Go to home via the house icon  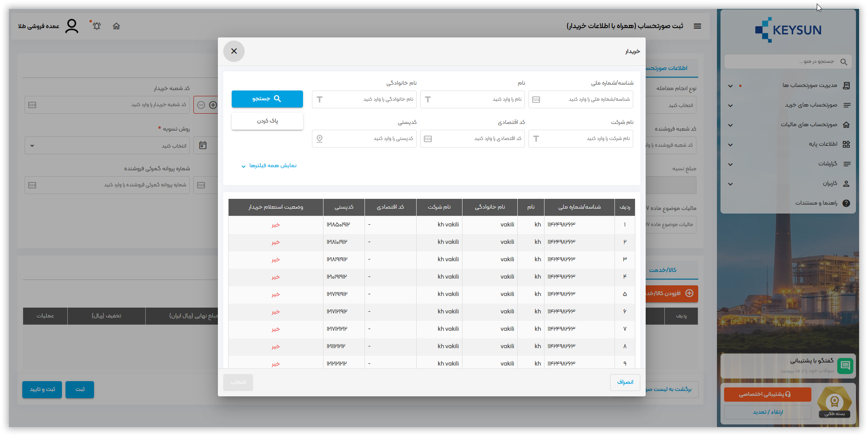(116, 26)
